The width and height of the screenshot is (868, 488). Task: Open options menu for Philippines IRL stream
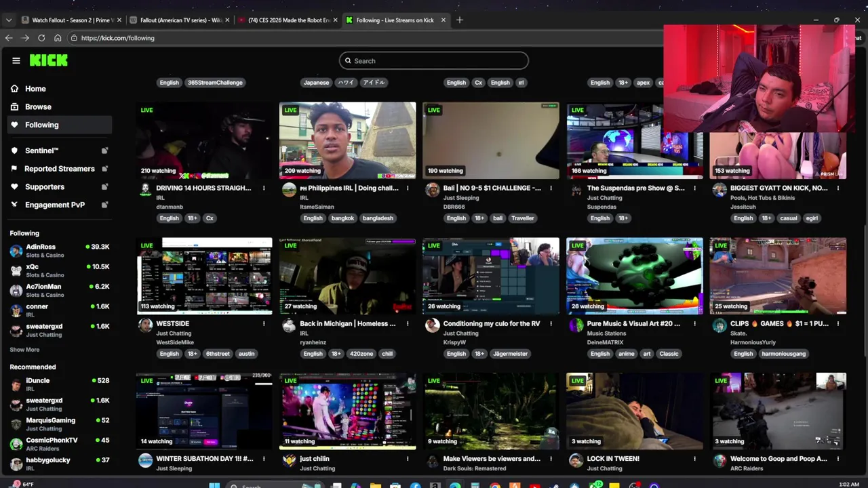(408, 188)
